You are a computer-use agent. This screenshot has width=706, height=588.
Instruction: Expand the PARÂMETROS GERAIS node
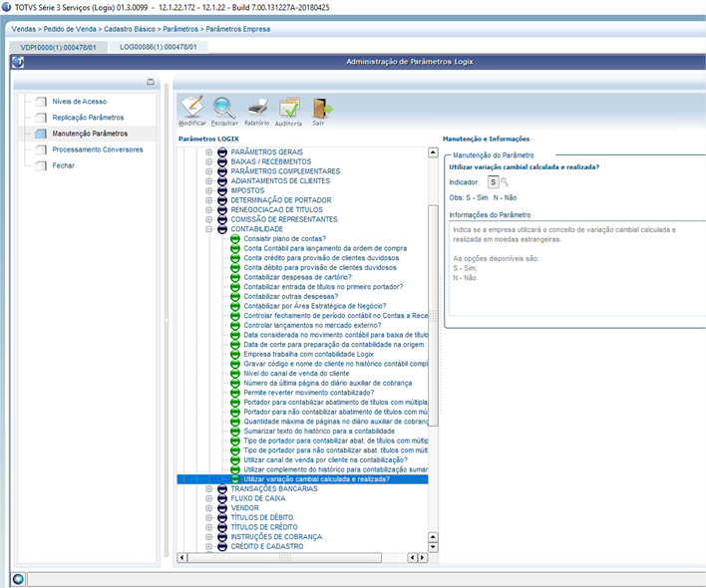[209, 152]
